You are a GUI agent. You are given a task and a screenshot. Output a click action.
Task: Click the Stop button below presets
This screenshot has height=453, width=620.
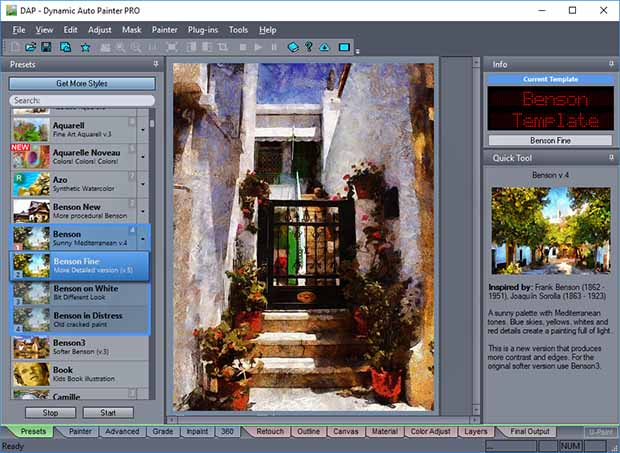point(50,413)
